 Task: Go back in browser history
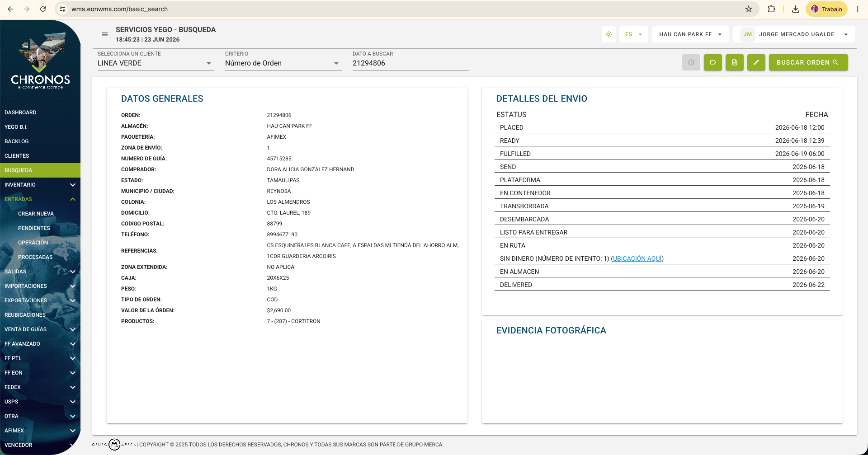[10, 9]
